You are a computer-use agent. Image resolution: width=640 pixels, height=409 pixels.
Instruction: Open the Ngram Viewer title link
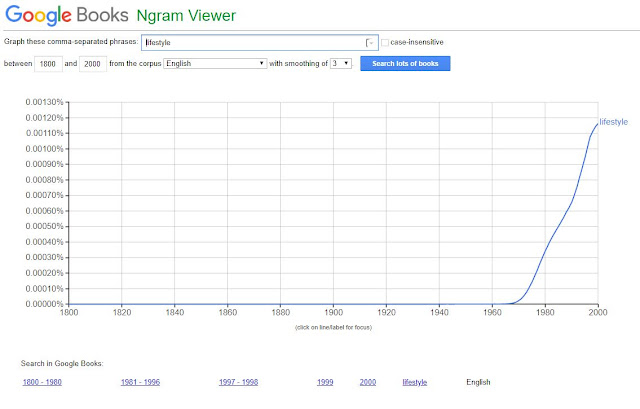tap(186, 16)
